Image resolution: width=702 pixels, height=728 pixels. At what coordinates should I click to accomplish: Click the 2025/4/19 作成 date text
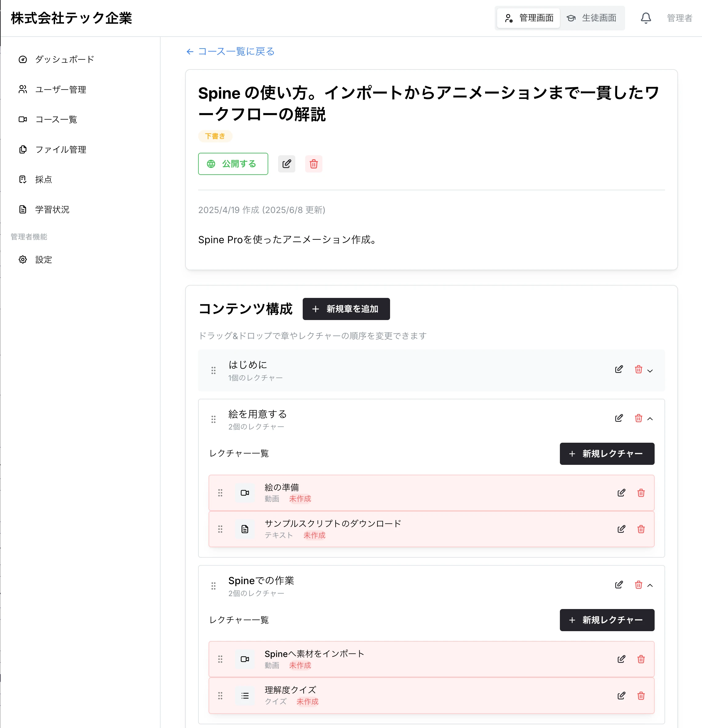point(261,210)
